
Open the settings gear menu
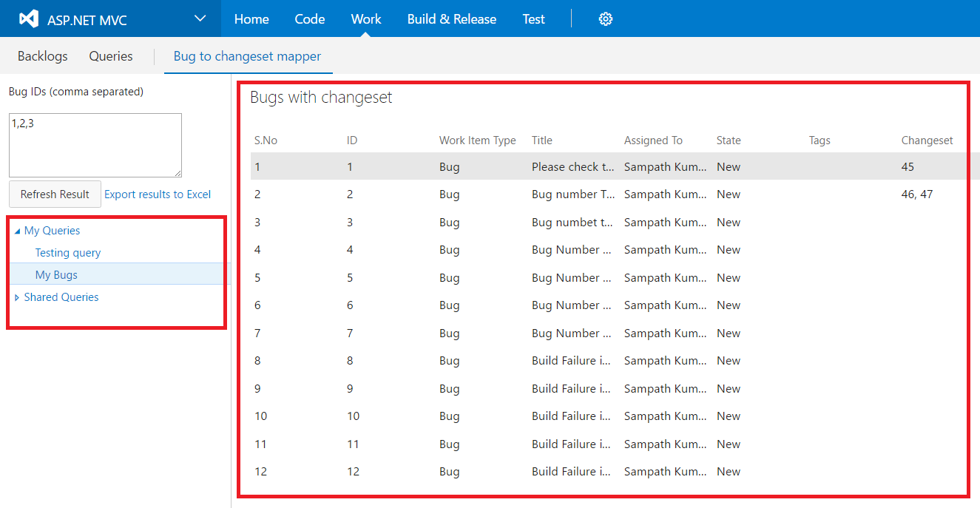(x=606, y=18)
